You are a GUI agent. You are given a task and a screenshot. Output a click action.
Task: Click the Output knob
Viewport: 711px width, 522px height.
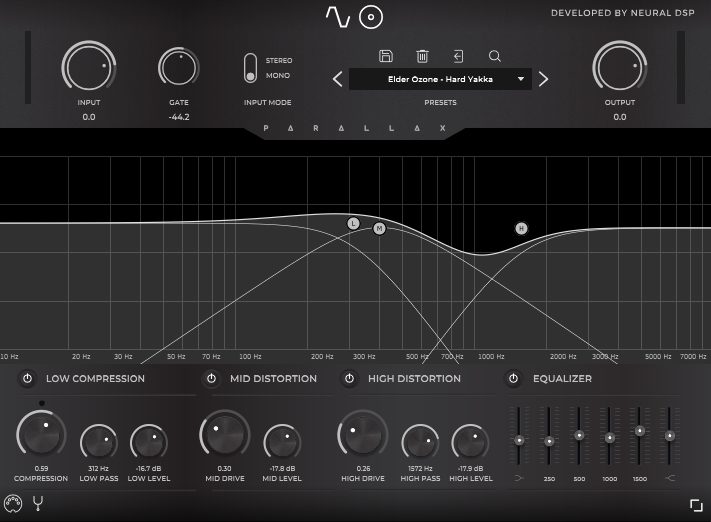620,67
